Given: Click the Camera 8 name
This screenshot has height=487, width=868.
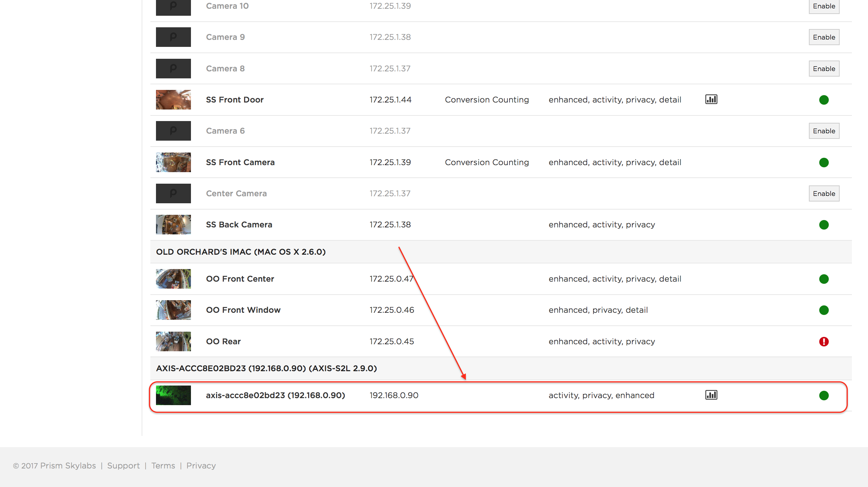Looking at the screenshot, I should (225, 69).
